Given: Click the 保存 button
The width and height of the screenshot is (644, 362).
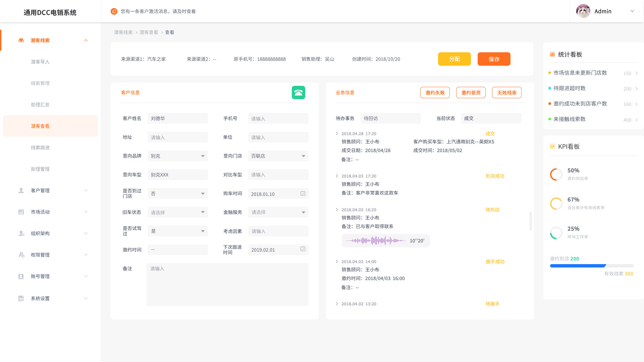Looking at the screenshot, I should point(494,59).
